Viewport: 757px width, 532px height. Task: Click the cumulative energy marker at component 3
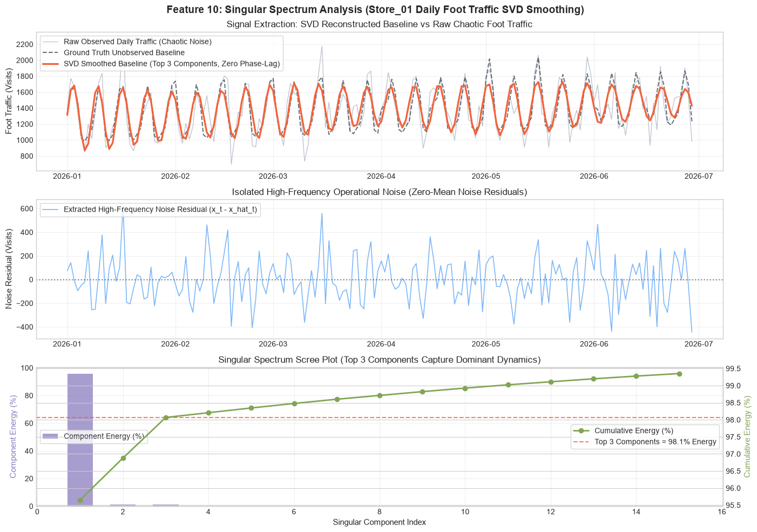coord(166,417)
